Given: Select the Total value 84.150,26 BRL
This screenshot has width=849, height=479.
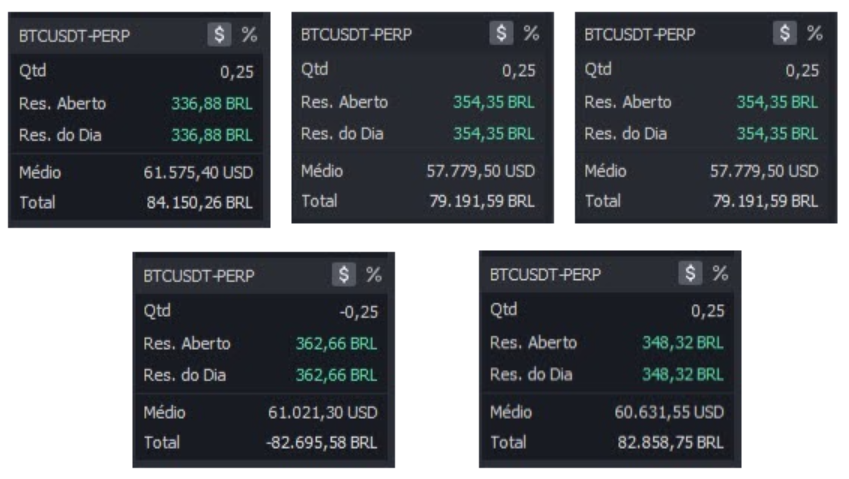Looking at the screenshot, I should tap(199, 202).
